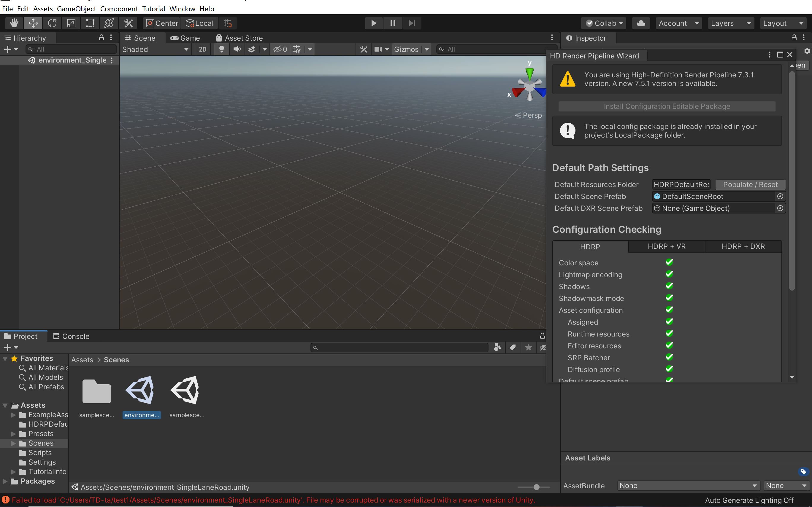Select the Rotate tool

(x=52, y=23)
